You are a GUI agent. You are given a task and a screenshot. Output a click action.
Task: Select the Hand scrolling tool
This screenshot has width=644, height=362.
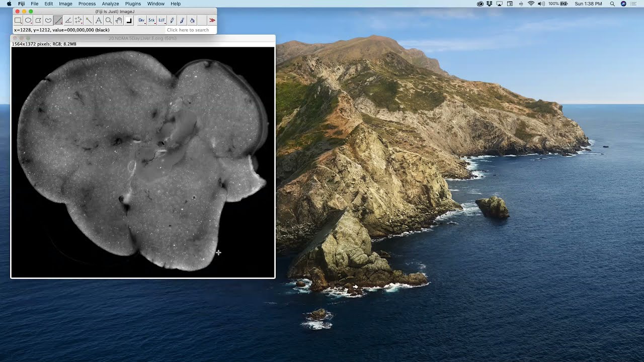[119, 21]
